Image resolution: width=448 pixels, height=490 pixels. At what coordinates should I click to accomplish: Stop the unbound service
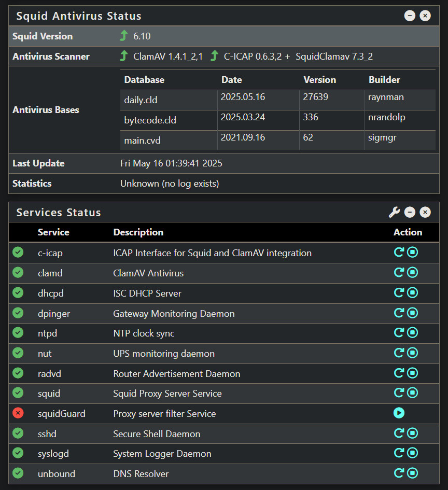coord(412,473)
